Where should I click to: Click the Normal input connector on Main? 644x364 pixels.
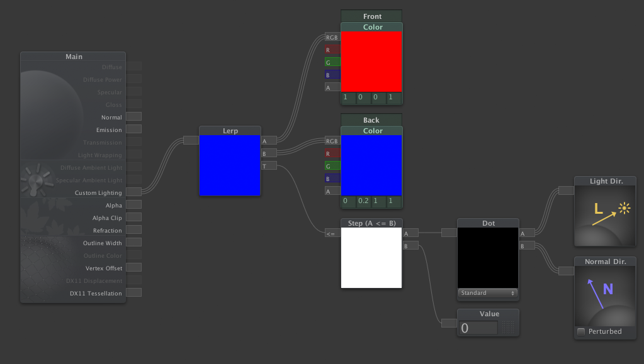[133, 116]
